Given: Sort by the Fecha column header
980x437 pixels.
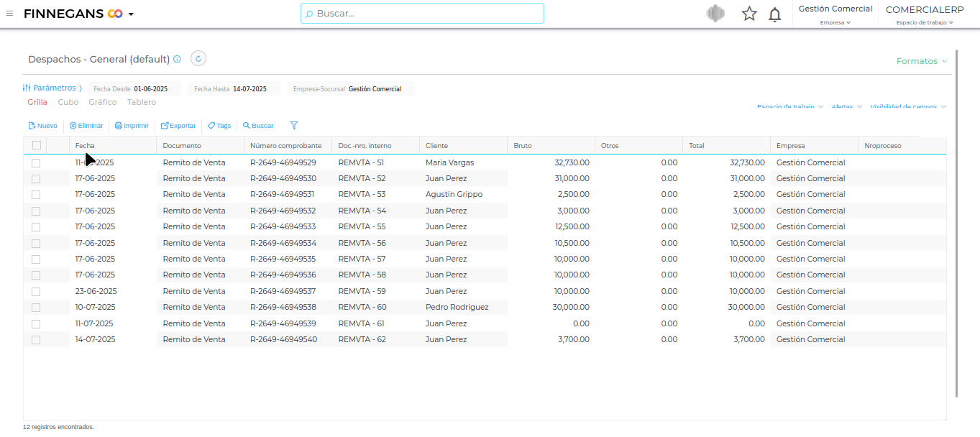Looking at the screenshot, I should click(x=112, y=145).
